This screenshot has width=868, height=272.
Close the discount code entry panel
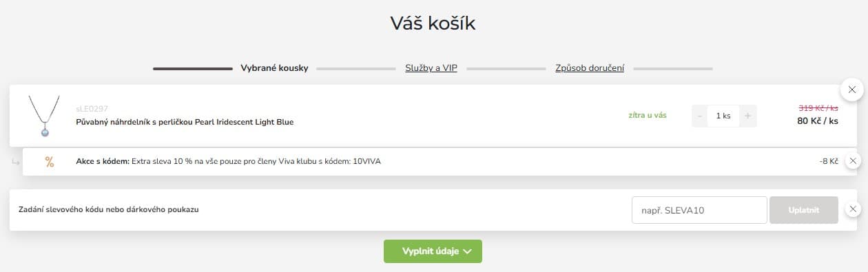[853, 209]
